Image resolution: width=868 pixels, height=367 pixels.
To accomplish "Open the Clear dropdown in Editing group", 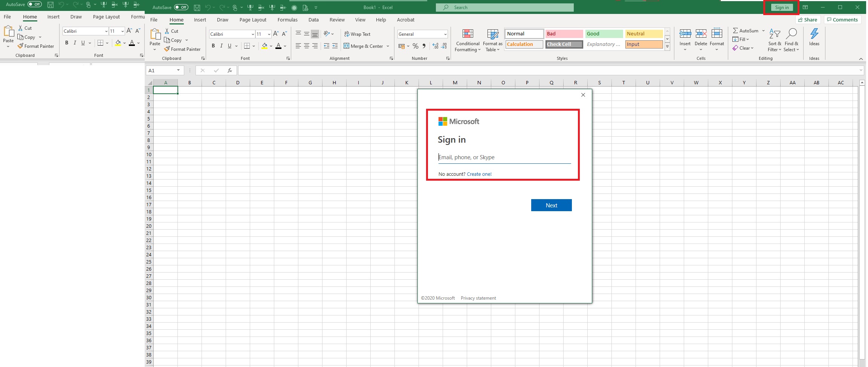I will click(x=743, y=48).
